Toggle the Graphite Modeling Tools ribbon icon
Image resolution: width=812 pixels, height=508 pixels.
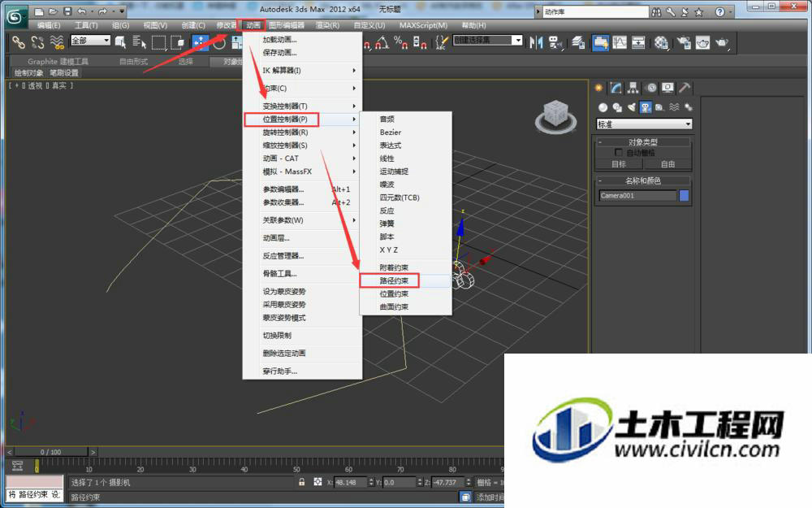point(601,42)
